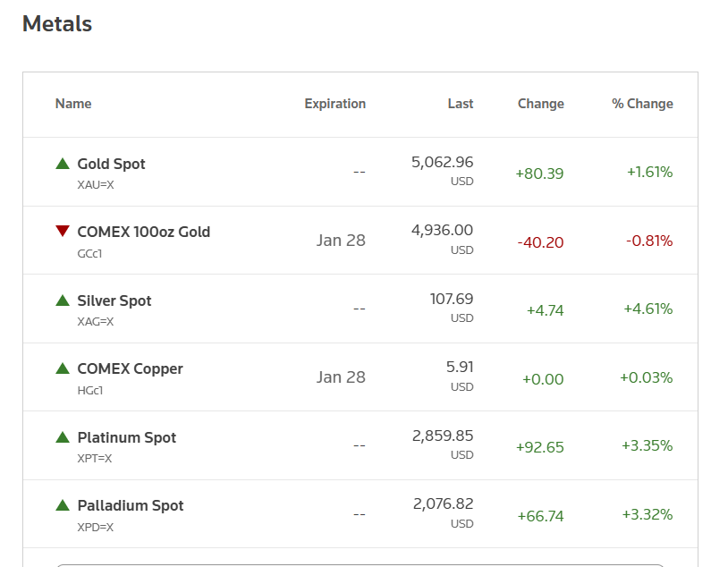This screenshot has height=567, width=728.
Task: Click the Gold Spot last price 5,062.96
Action: pos(442,162)
